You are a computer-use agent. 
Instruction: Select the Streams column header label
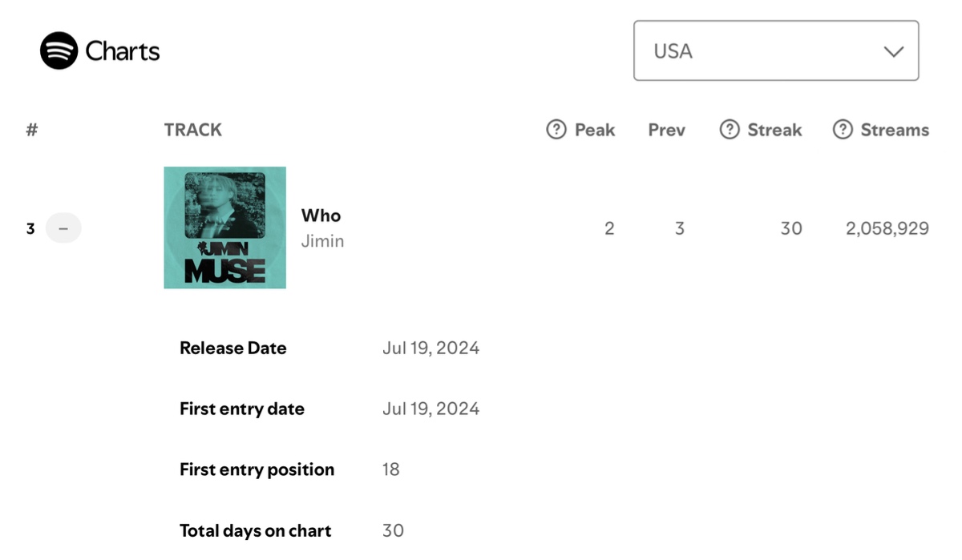(x=895, y=130)
